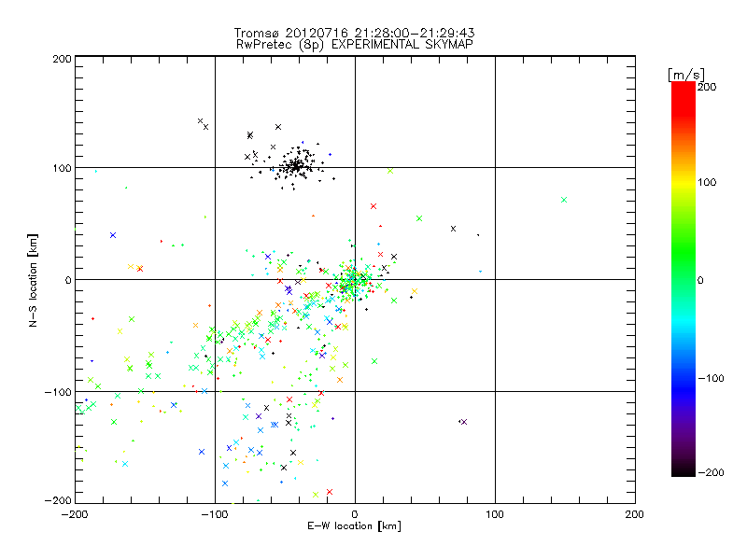Viewport: 747px width, 560px height.
Task: Click the 200 label beside the colorbar top
Action: 707,87
